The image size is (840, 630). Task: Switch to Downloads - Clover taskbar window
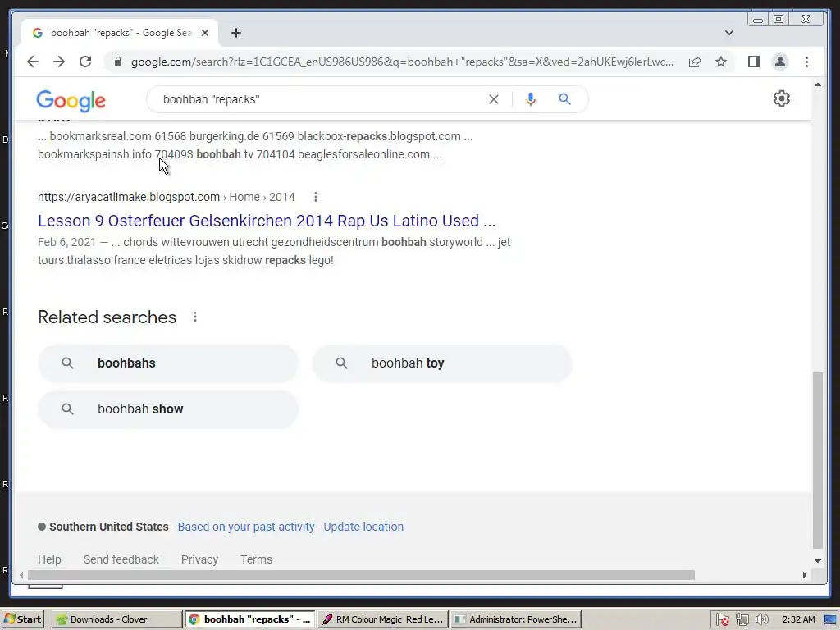pyautogui.click(x=116, y=619)
